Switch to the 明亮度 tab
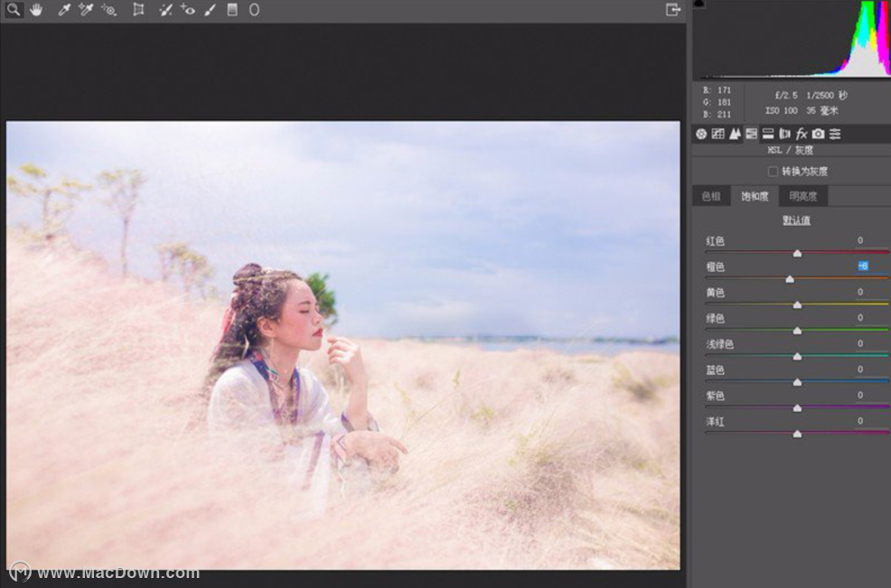 point(803,197)
